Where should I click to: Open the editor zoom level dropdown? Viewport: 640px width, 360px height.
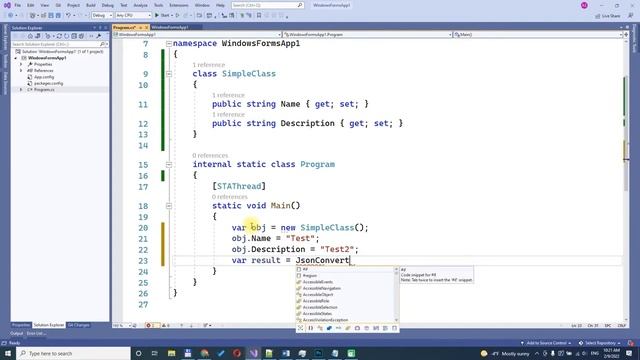[122, 325]
